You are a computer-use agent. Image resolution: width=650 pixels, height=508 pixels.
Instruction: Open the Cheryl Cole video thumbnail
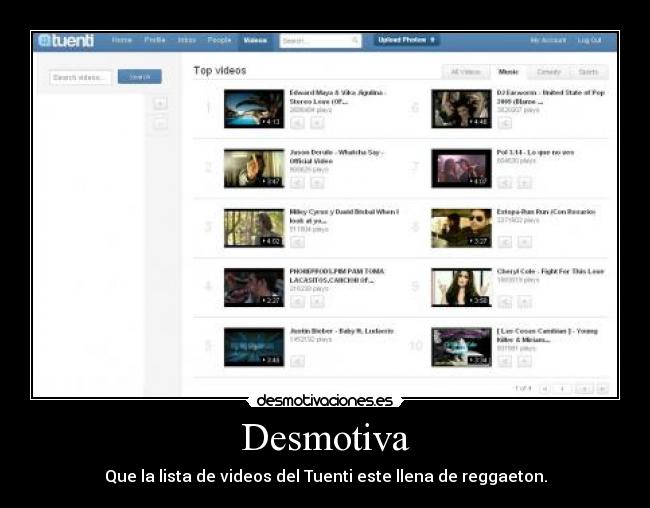coord(461,287)
